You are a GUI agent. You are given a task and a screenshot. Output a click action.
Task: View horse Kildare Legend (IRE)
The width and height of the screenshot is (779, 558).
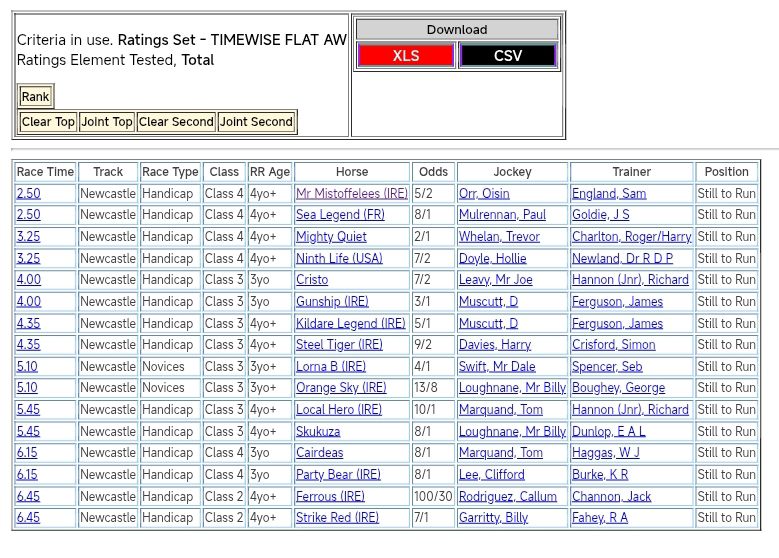point(350,324)
